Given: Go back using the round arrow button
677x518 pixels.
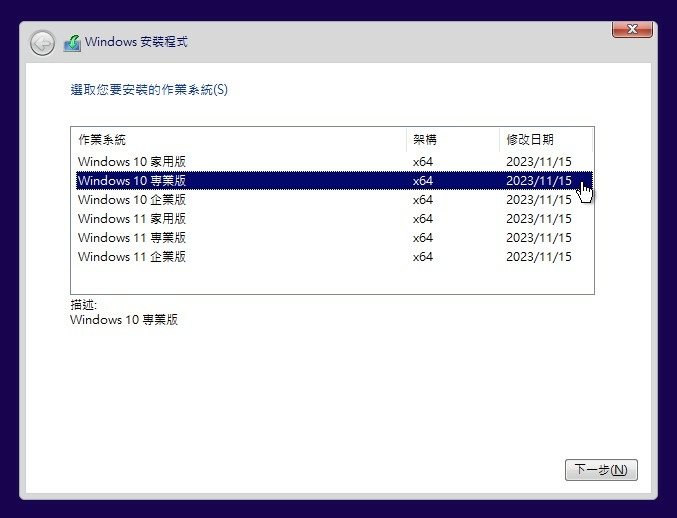Looking at the screenshot, I should [x=42, y=43].
